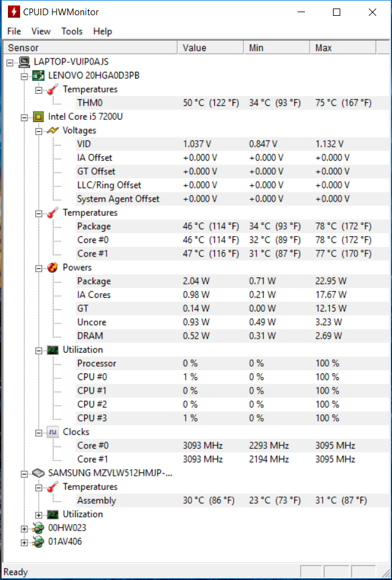Image resolution: width=392 pixels, height=580 pixels.
Task: Click the Value column header
Action: (211, 48)
